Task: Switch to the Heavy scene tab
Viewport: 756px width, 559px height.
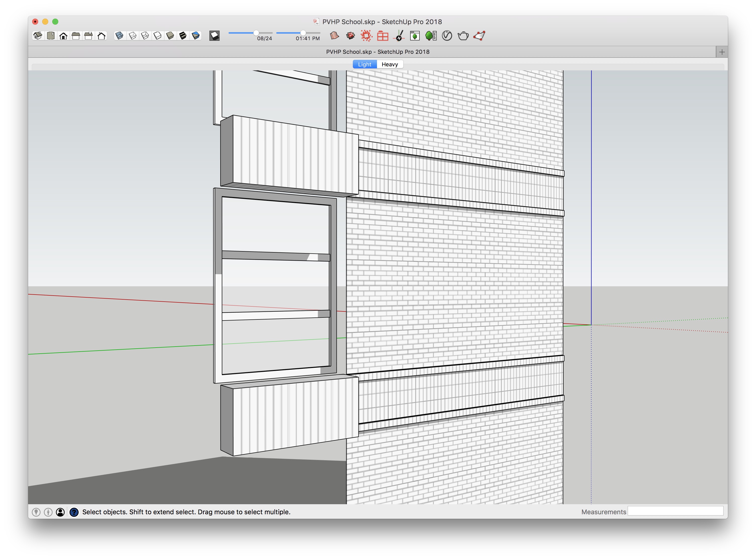Action: (390, 64)
